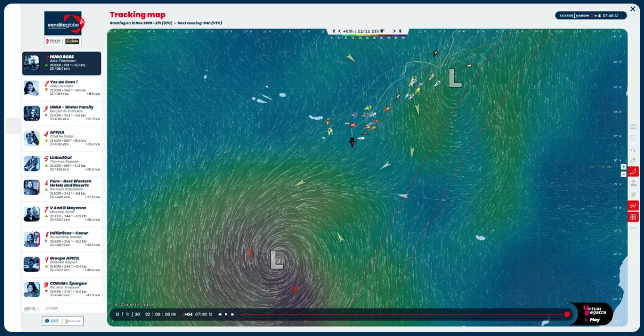Step the timeline forward
644x336 pixels.
coord(232,314)
